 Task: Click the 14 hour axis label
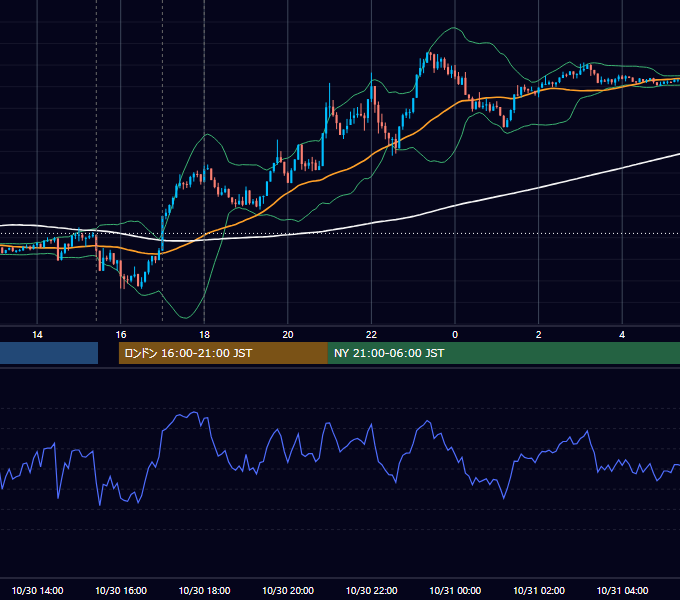[37, 335]
